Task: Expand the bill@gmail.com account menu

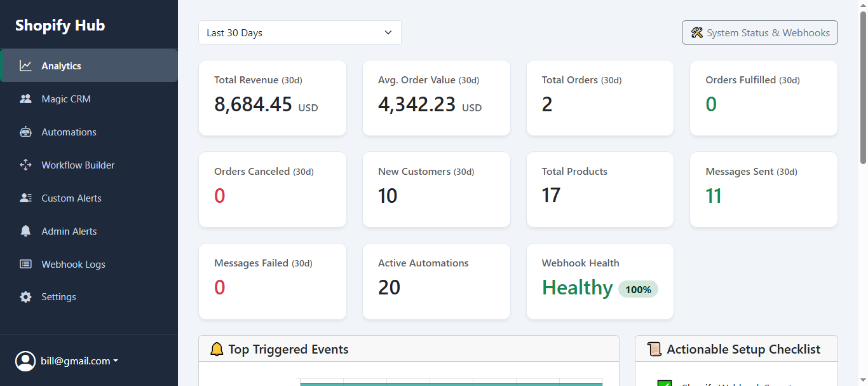Action: (79, 361)
